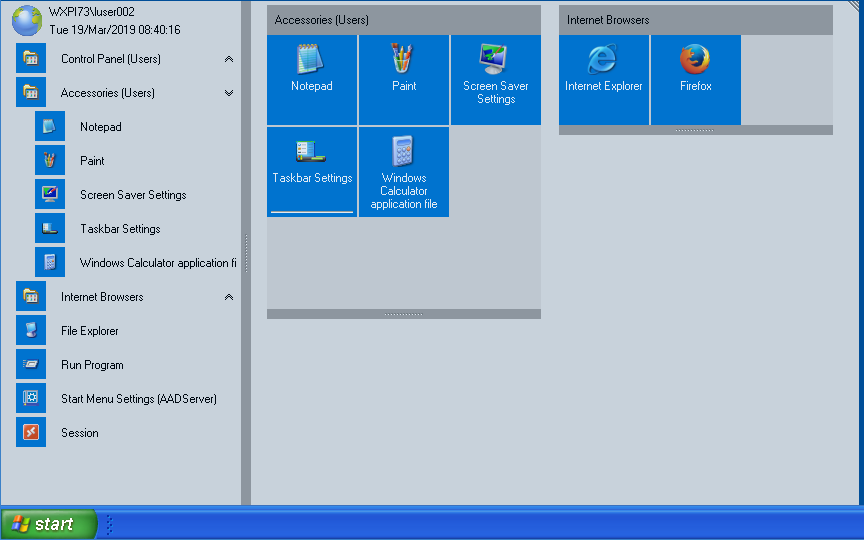The width and height of the screenshot is (864, 540).
Task: Launch the Paint tile in Accessories panel
Action: [404, 80]
